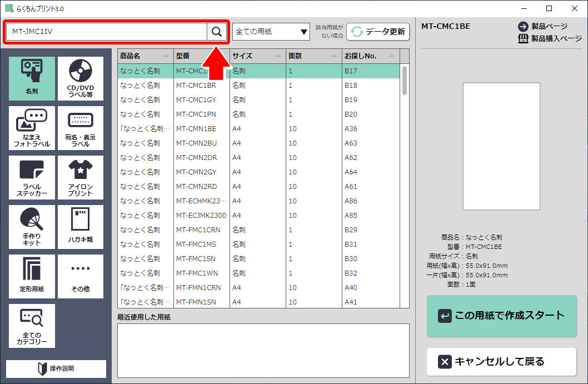Screen dimensions: 588x384
Task: Select the 宛名・表示ラベル category
Action: (81, 128)
